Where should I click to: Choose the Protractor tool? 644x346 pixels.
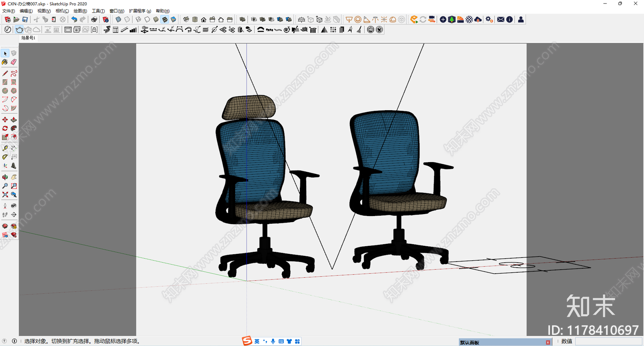5,157
